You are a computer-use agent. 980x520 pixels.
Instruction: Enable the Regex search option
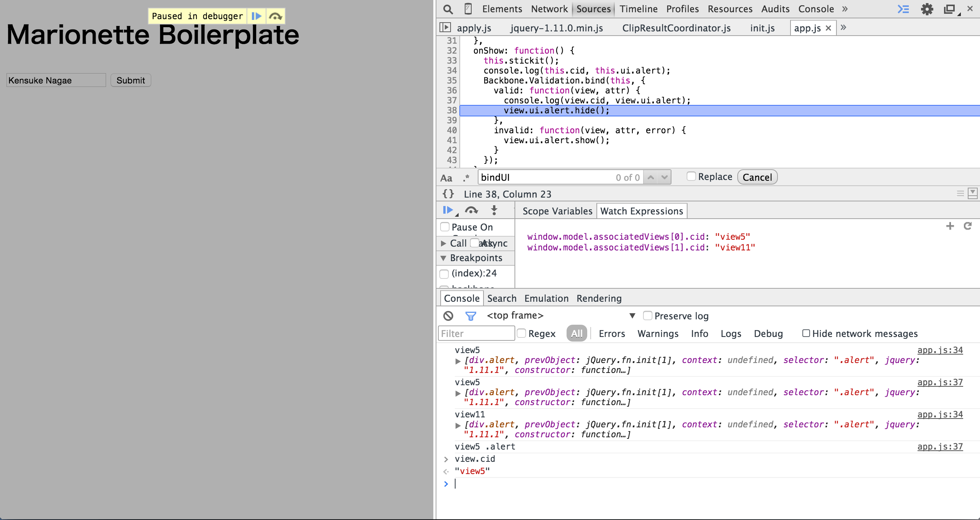coord(522,333)
